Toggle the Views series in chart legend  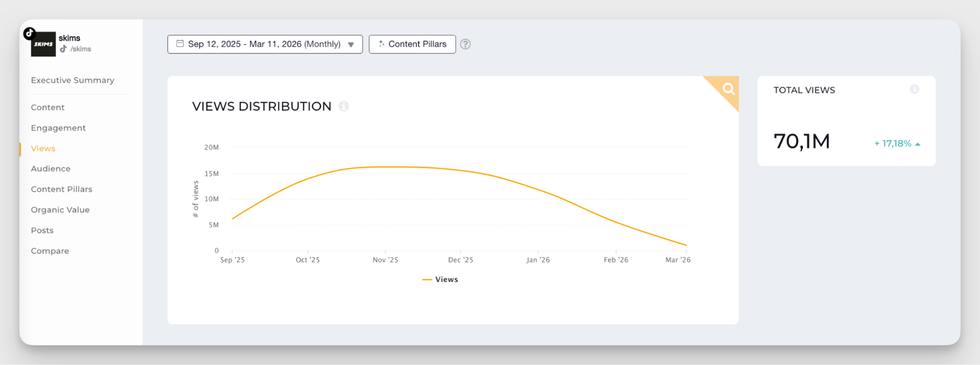[x=440, y=279]
